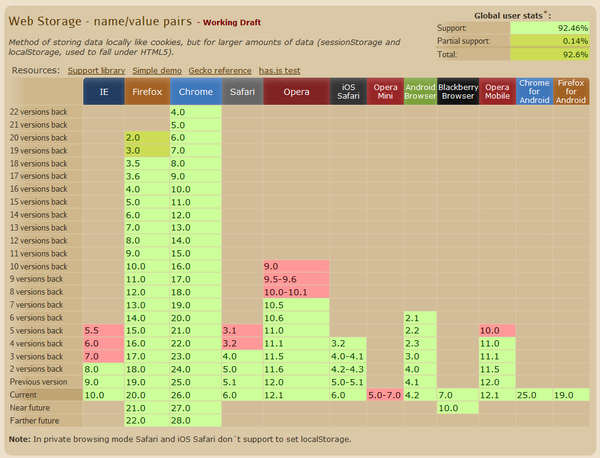
Task: Click the Working Draft status label
Action: pyautogui.click(x=232, y=22)
